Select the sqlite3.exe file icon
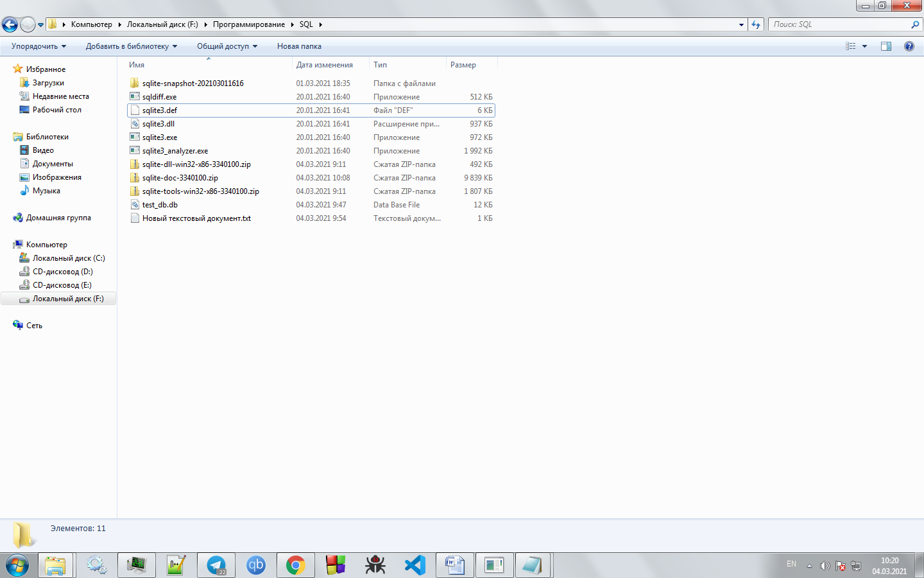This screenshot has width=924, height=578. [x=135, y=137]
